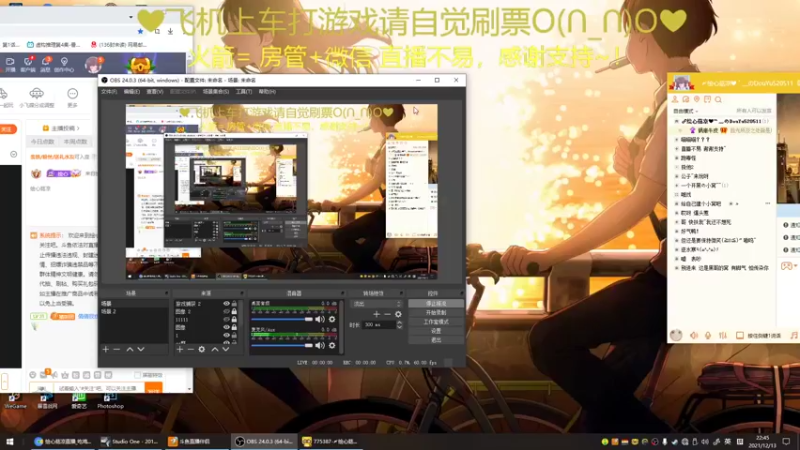Add a new source in Sources panel
Image resolution: width=800 pixels, height=450 pixels.
(x=180, y=349)
